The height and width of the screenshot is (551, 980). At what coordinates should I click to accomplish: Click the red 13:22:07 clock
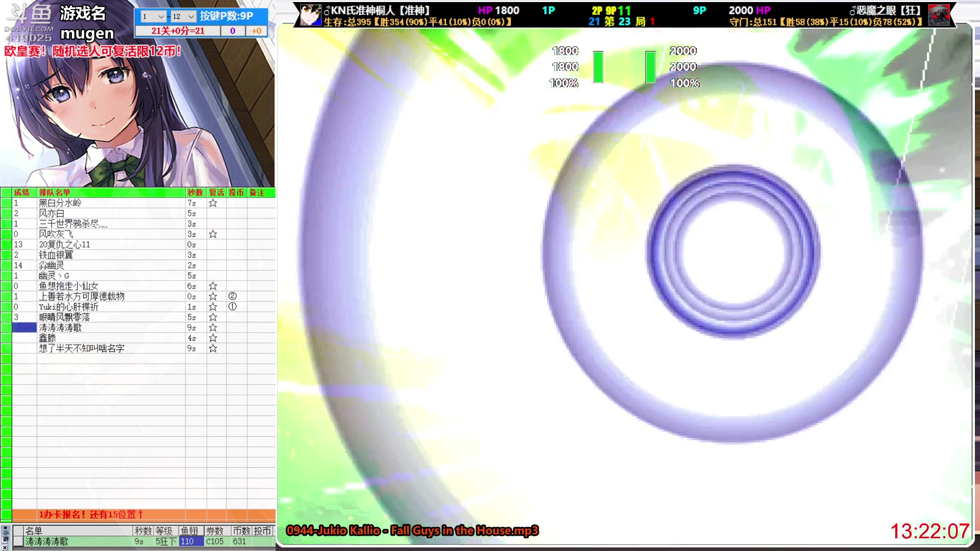(929, 532)
